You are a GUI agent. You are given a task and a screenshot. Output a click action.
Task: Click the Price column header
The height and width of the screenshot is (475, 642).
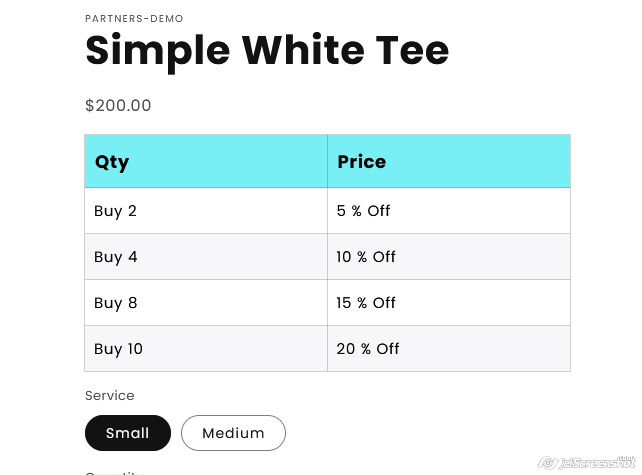(362, 162)
